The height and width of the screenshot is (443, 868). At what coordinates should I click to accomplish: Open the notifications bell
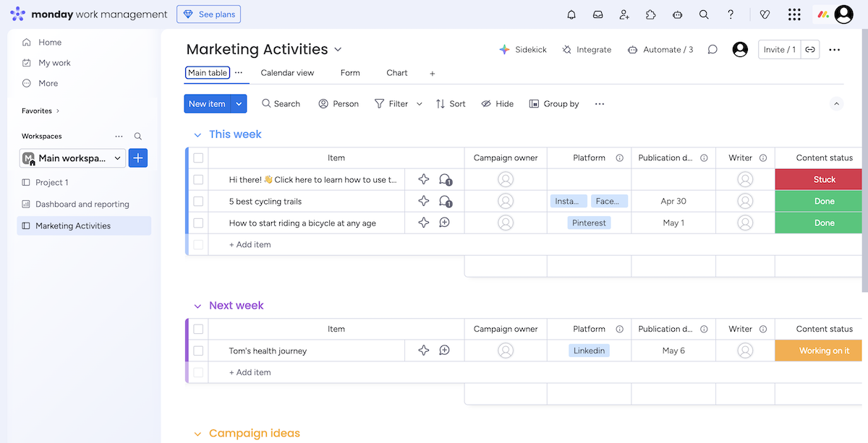coord(571,14)
